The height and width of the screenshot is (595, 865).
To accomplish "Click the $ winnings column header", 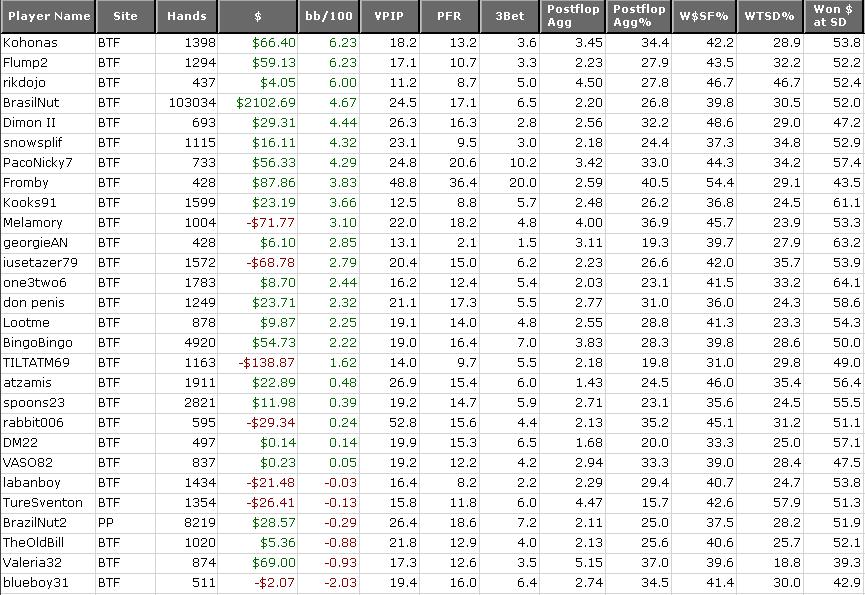I will click(x=258, y=16).
